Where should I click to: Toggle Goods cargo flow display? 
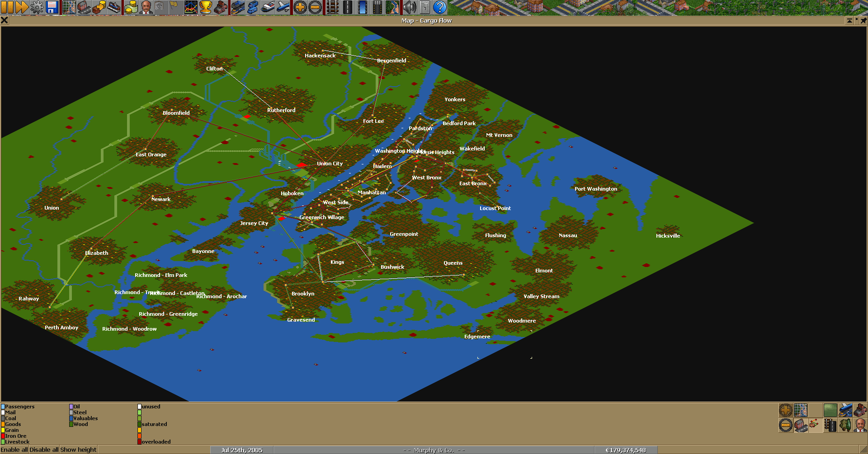[x=11, y=424]
